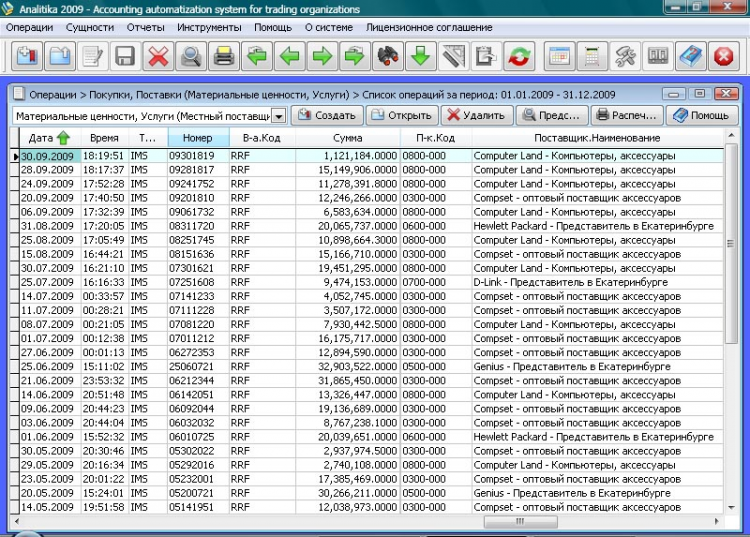Open the Инструменты menu
This screenshot has width=750, height=537.
coord(209,28)
